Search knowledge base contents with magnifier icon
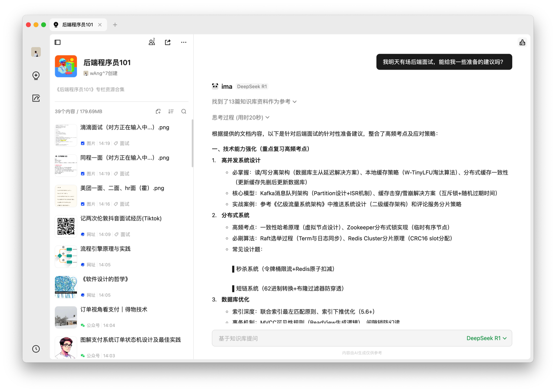The width and height of the screenshot is (556, 392). pyautogui.click(x=184, y=111)
